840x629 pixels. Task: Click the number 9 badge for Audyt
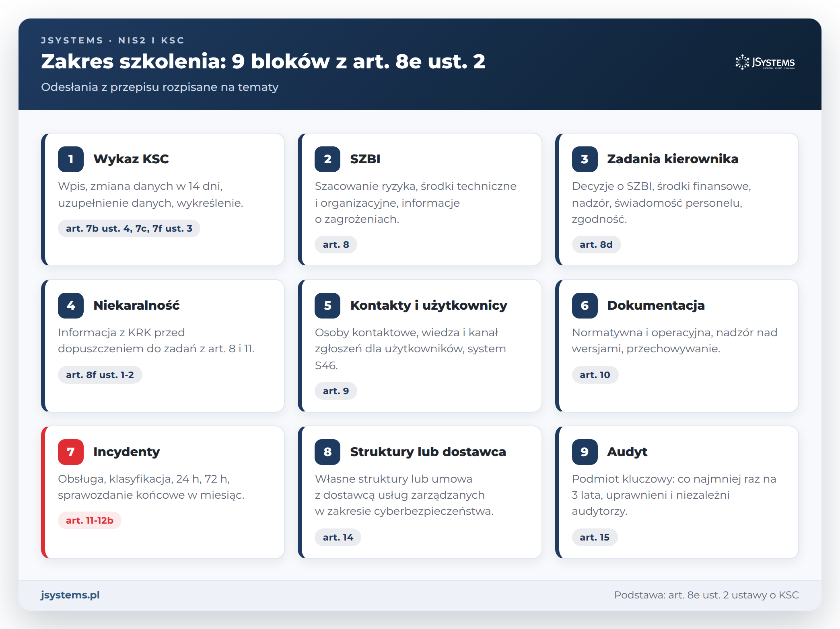(585, 452)
